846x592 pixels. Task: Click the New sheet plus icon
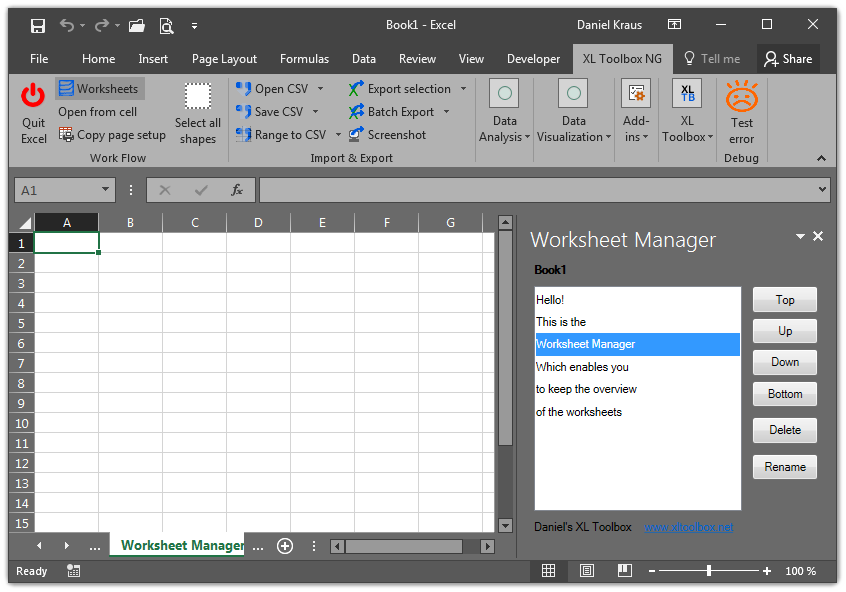click(x=285, y=546)
